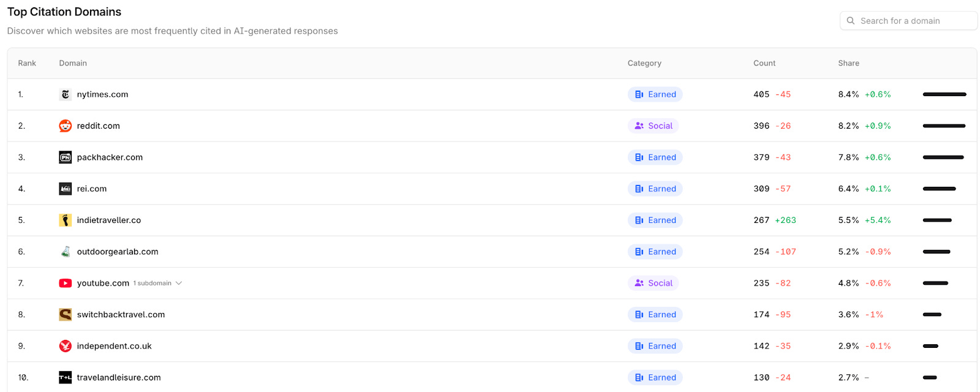980x392 pixels.
Task: Expand youtube.com subdomain chevron
Action: pos(179,283)
